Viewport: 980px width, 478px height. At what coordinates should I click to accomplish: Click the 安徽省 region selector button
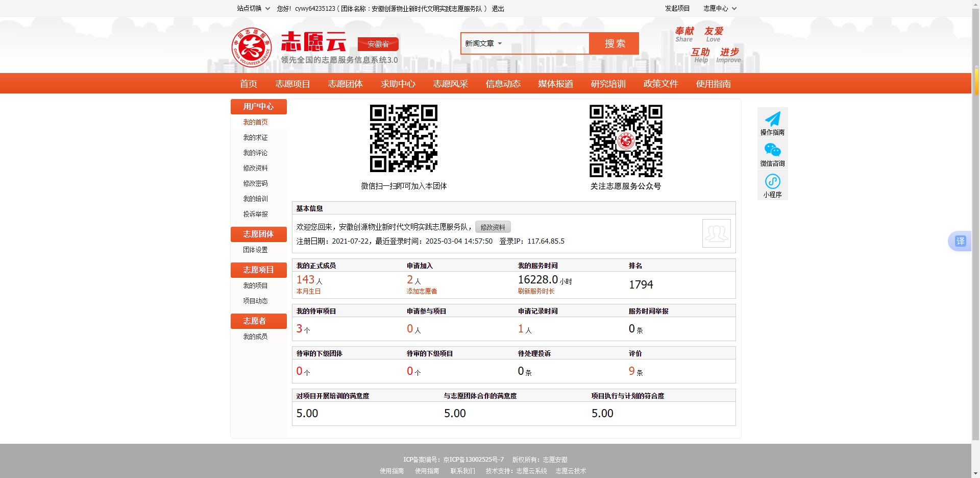[x=378, y=44]
